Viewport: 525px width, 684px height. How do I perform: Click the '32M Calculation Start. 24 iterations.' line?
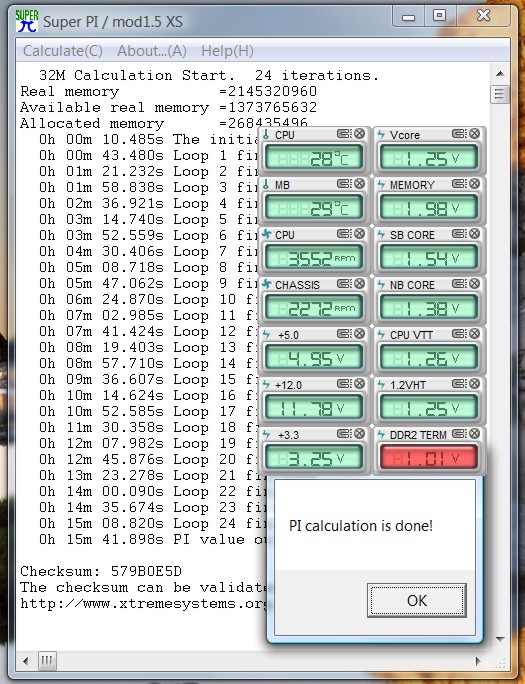(x=209, y=75)
